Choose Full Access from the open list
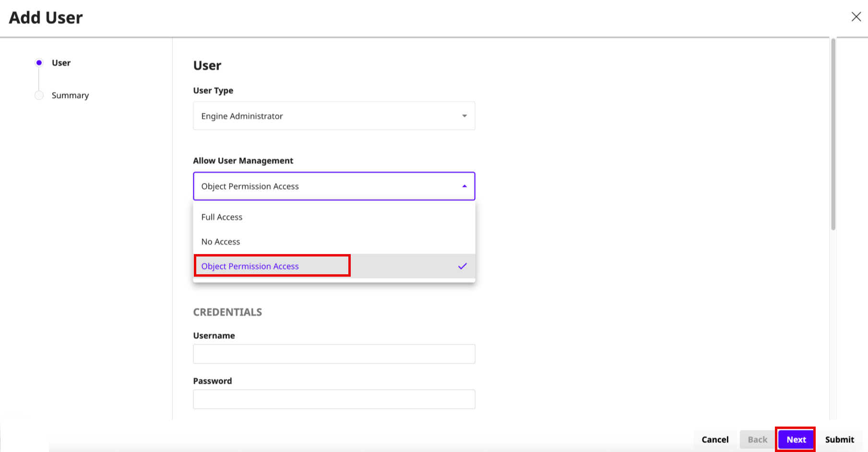This screenshot has width=868, height=452. (x=222, y=217)
